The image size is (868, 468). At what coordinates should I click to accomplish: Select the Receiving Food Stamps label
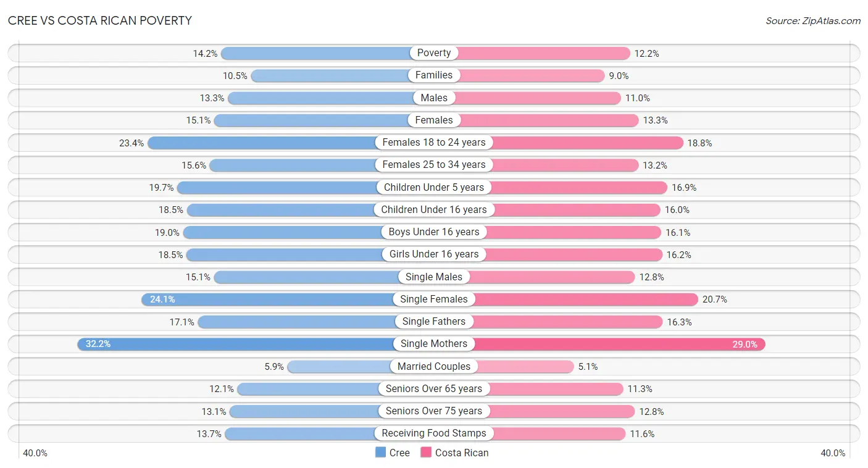point(434,433)
